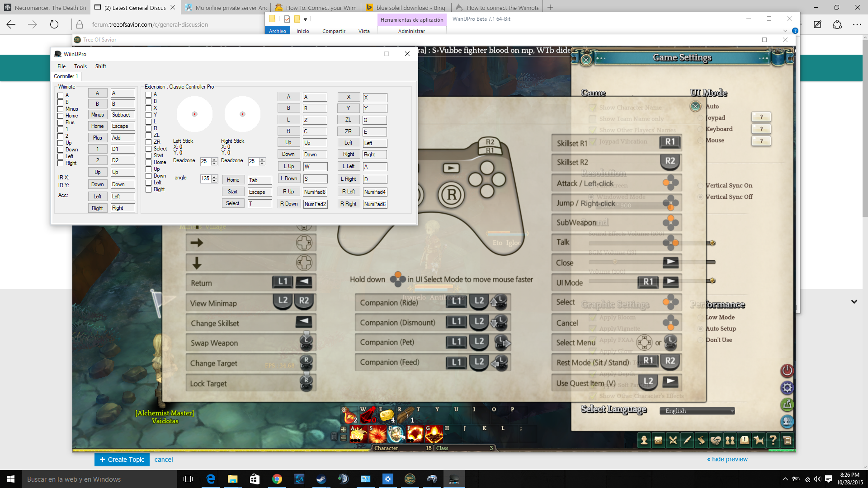Viewport: 868px width, 488px height.
Task: Increase the Left Stick deadzone stepper
Action: pos(214,160)
